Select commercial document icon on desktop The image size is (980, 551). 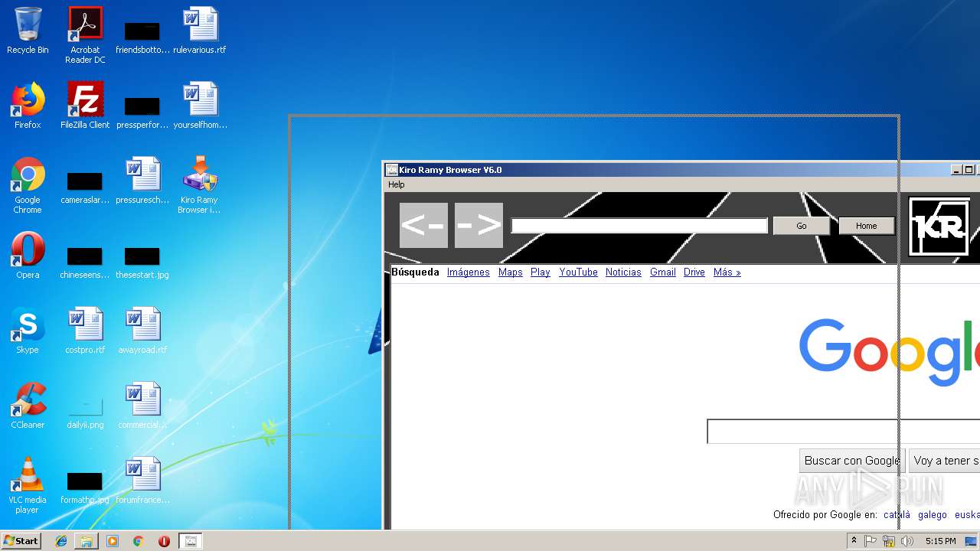pos(142,406)
